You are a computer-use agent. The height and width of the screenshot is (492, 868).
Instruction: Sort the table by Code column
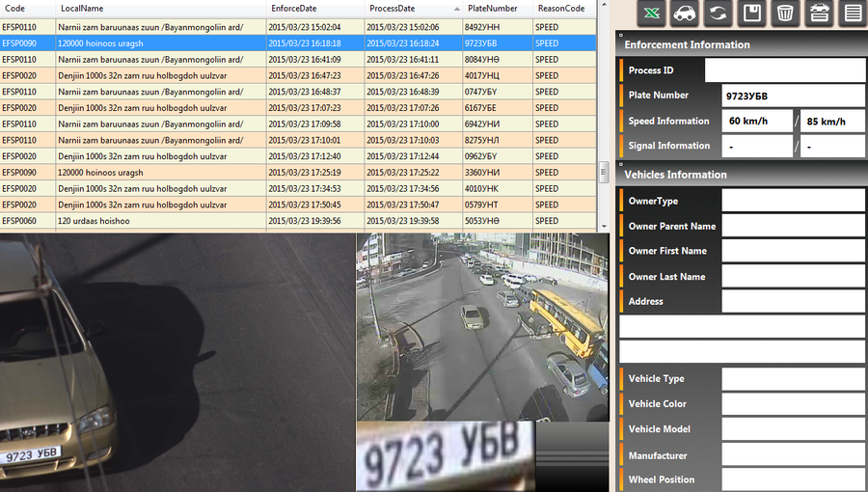point(28,9)
